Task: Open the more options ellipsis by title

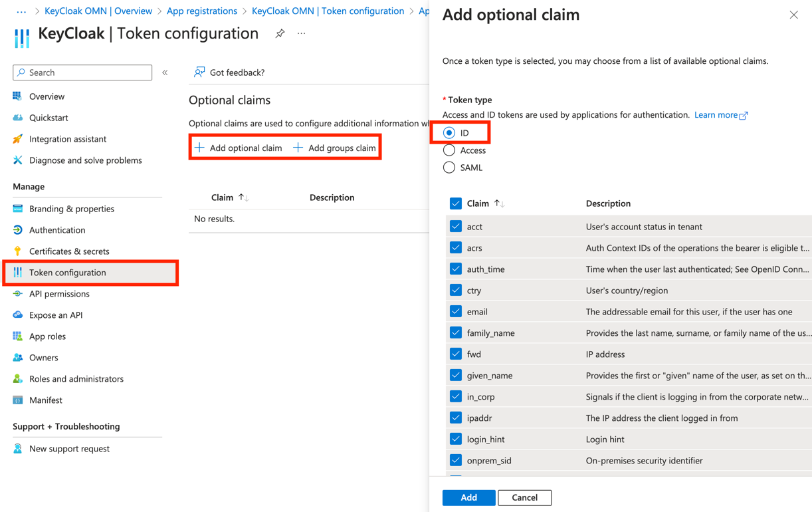Action: pyautogui.click(x=302, y=33)
